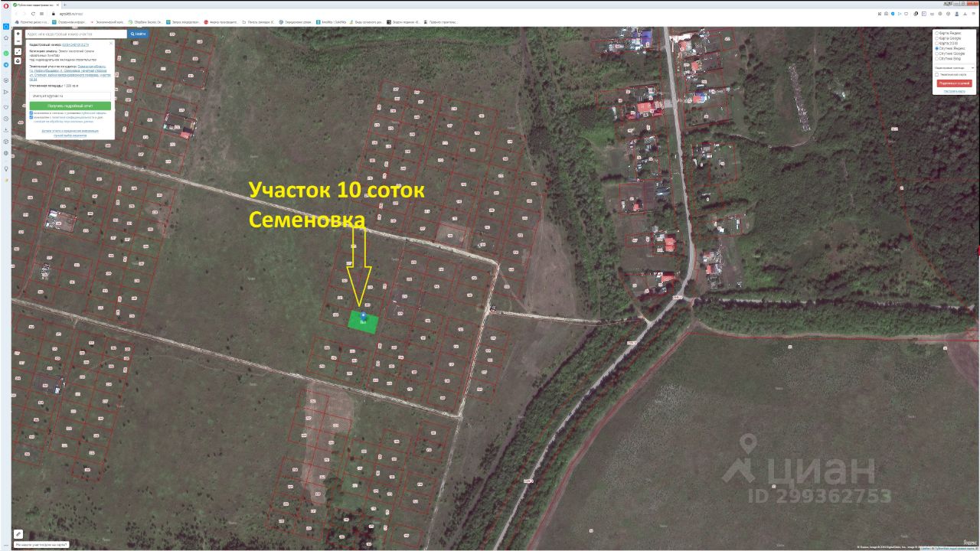Viewport: 980px width, 551px height.
Task: Zoom in the map with plus button
Action: (18, 34)
